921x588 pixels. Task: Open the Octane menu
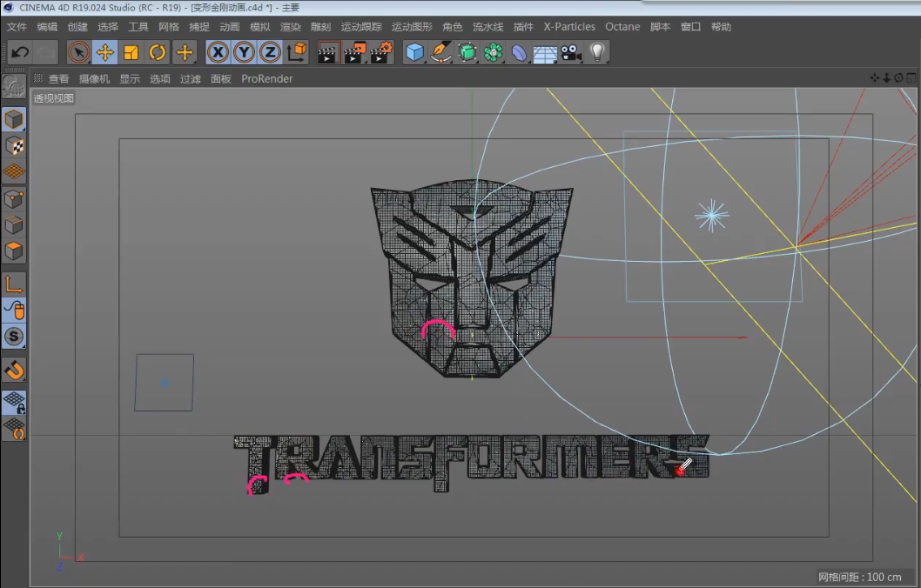[622, 27]
